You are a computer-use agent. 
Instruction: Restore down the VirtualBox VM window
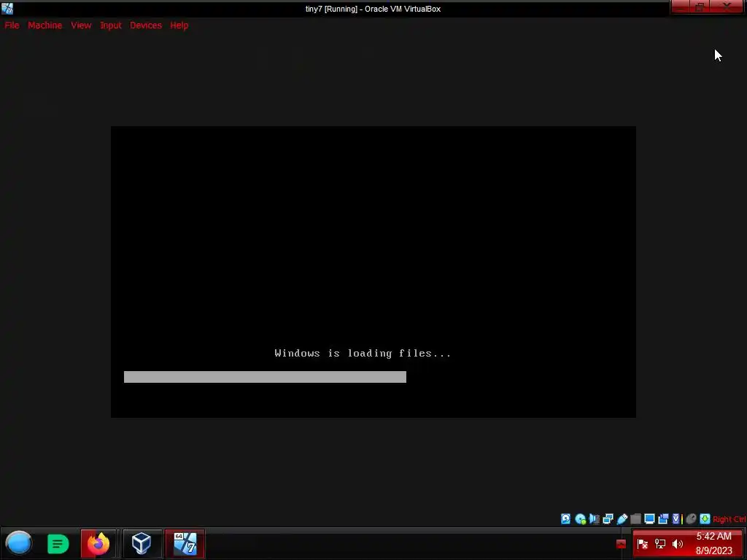(700, 7)
